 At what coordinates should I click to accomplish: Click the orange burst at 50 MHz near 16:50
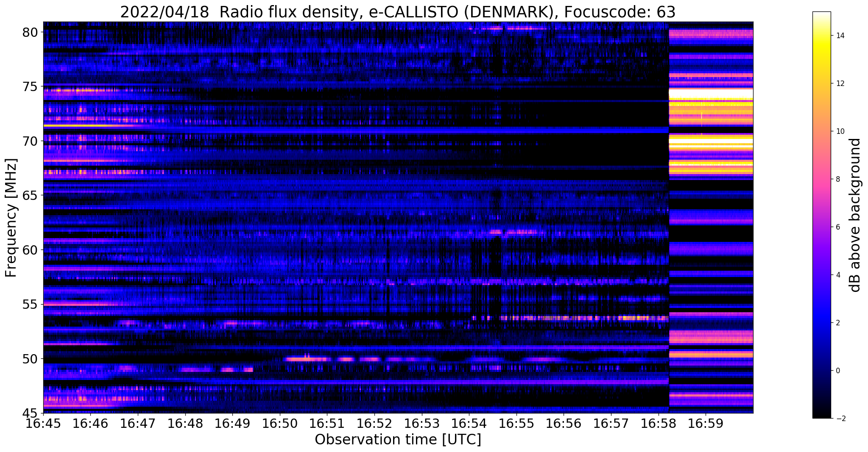point(307,359)
